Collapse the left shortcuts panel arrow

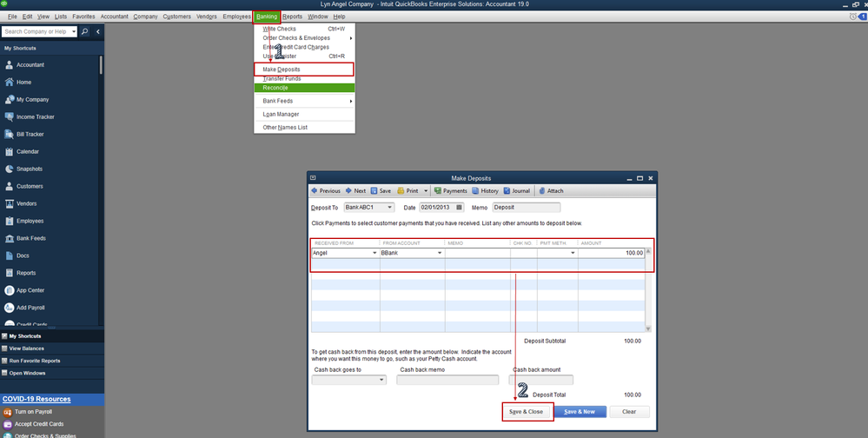98,31
